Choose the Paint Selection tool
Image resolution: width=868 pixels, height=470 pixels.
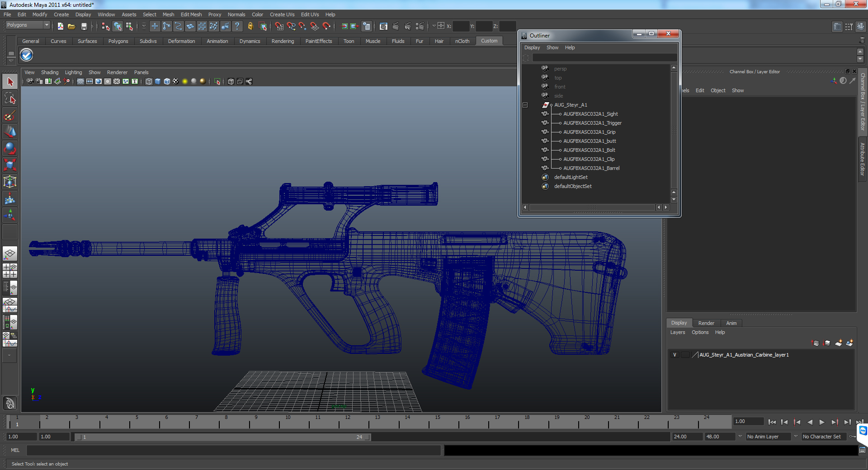(10, 115)
